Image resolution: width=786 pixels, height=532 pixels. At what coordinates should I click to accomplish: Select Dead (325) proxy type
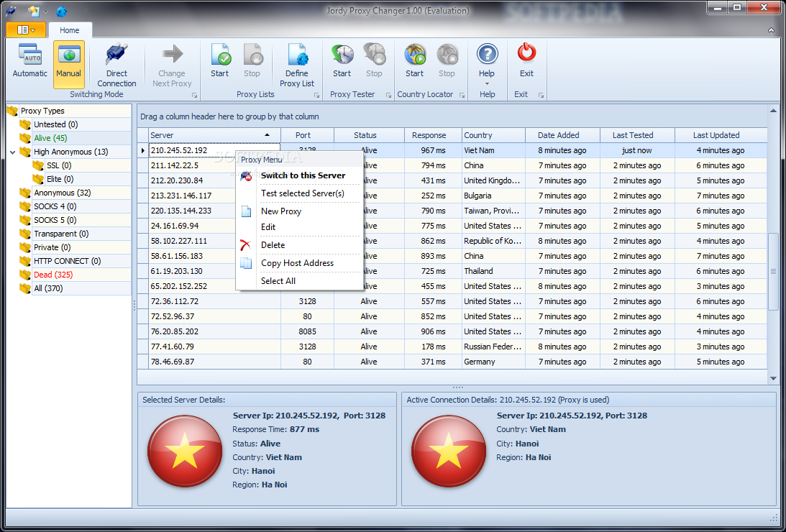pyautogui.click(x=53, y=275)
